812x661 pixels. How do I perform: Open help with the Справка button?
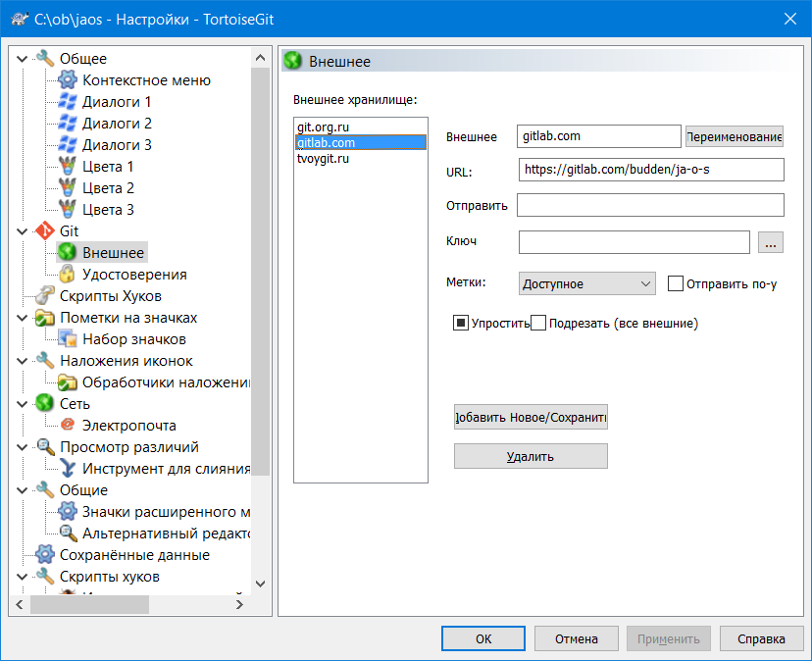click(x=761, y=638)
